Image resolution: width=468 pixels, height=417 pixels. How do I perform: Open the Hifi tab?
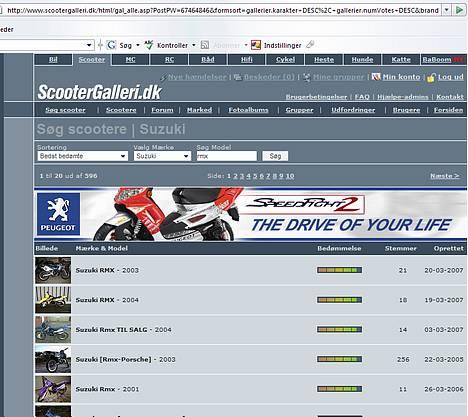pyautogui.click(x=246, y=60)
